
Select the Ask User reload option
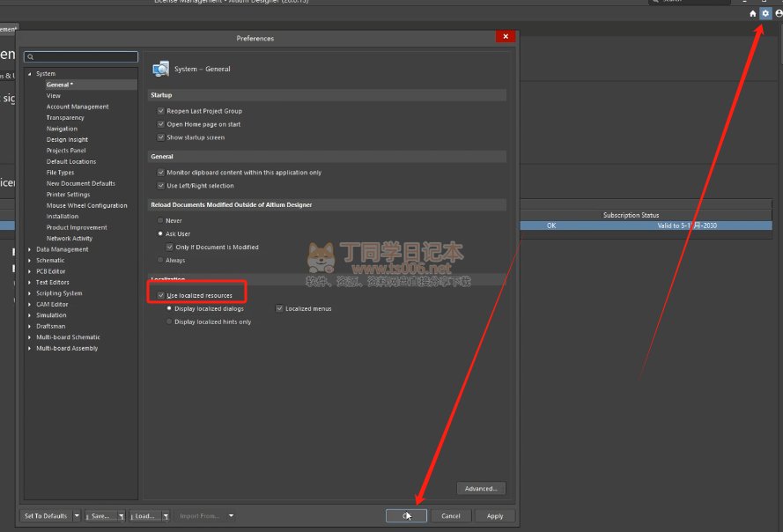(x=160, y=233)
